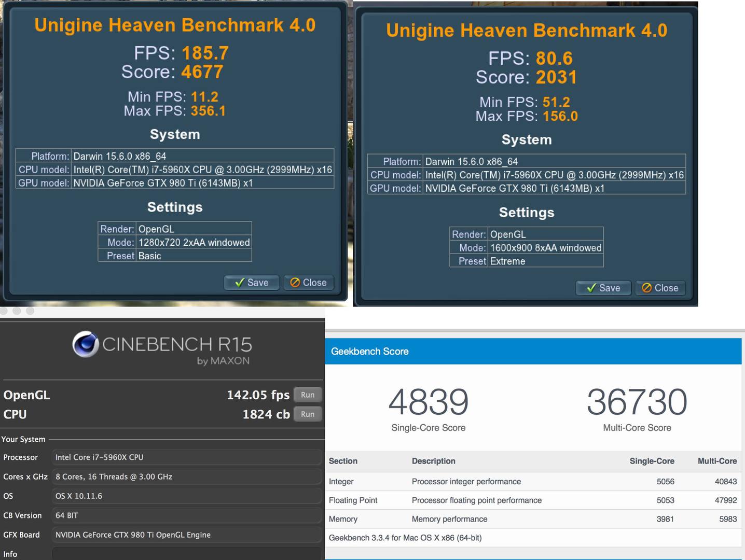This screenshot has width=745, height=560.
Task: Click the OpenGL render cell in the Basic preset window
Action: 194,229
